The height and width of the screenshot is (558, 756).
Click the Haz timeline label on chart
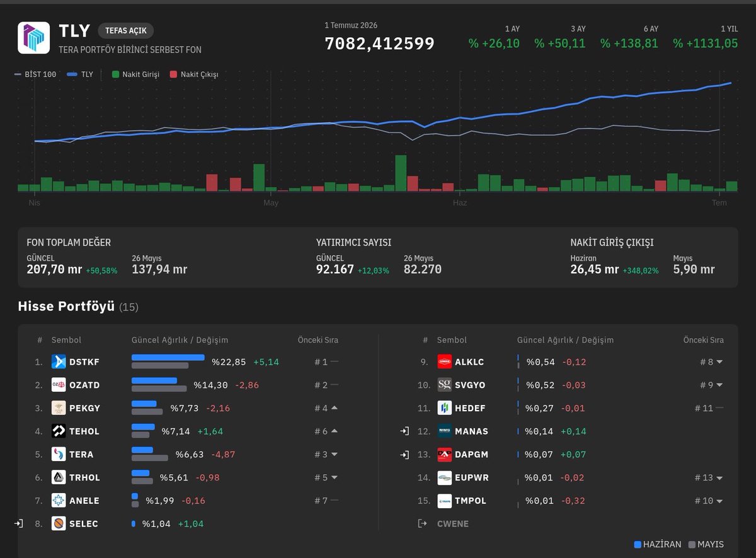[460, 203]
